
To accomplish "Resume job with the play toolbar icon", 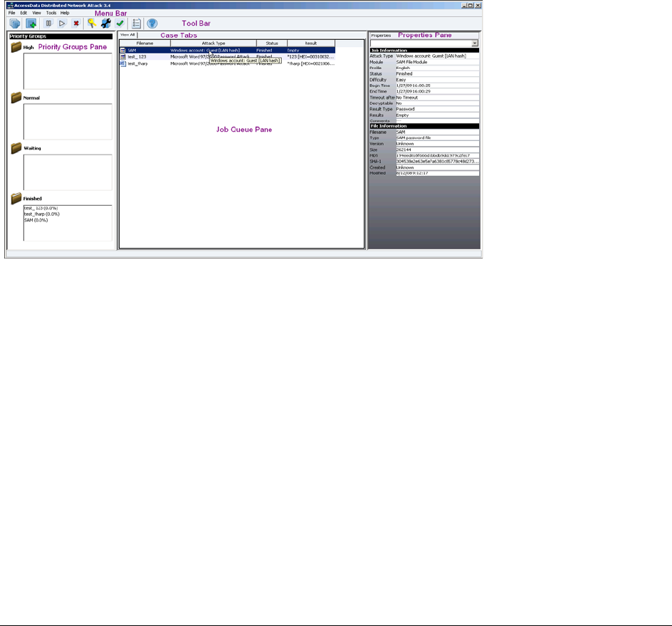I will pyautogui.click(x=62, y=24).
